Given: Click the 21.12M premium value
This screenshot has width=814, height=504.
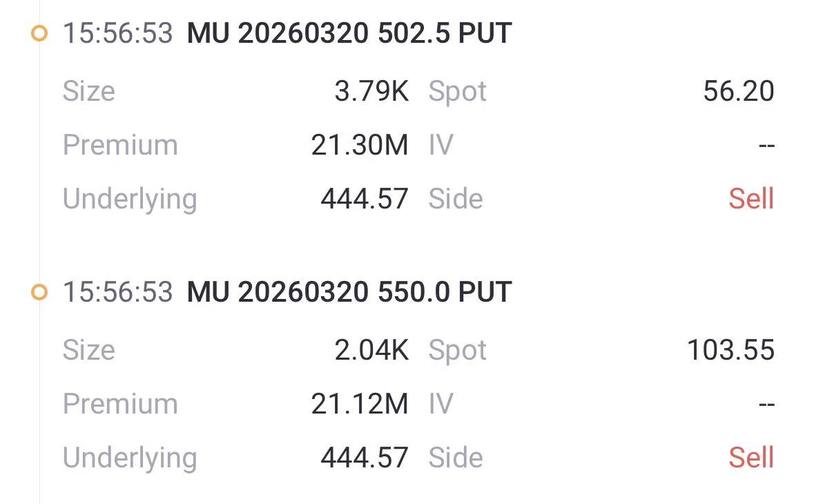Looking at the screenshot, I should pos(360,404).
